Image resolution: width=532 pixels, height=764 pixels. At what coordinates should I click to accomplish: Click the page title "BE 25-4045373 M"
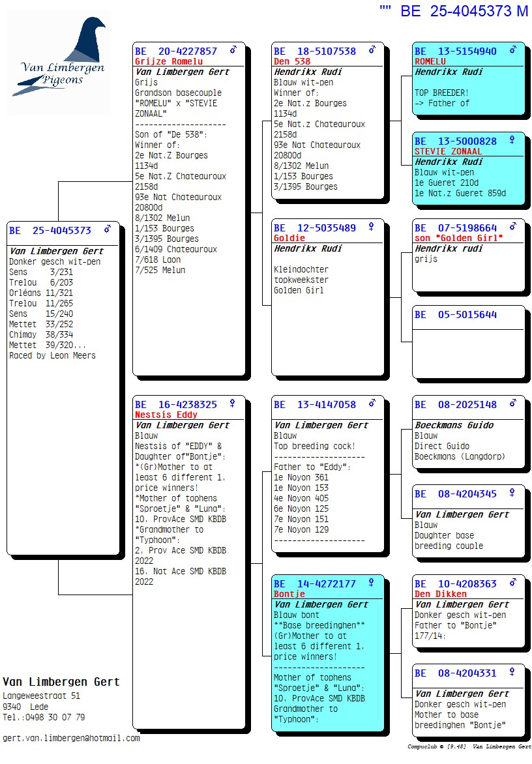[464, 11]
